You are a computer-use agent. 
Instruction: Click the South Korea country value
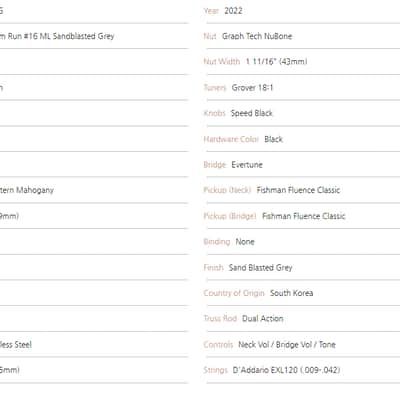292,293
